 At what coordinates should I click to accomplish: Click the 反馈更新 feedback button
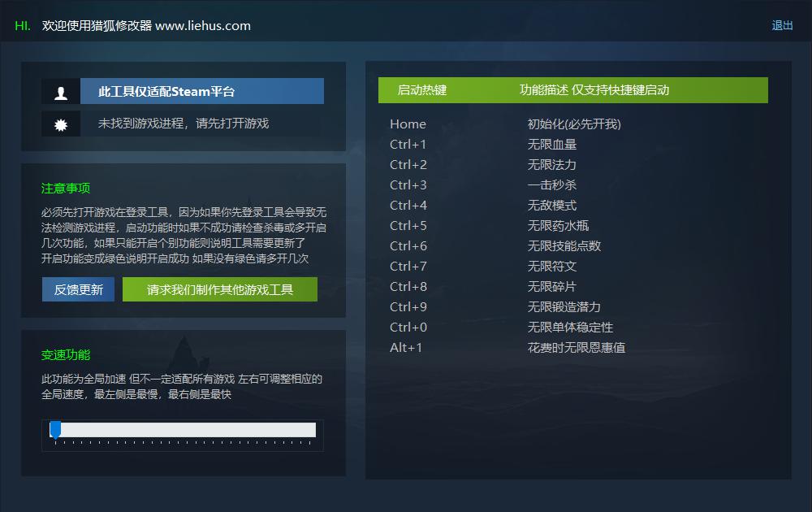click(x=78, y=289)
